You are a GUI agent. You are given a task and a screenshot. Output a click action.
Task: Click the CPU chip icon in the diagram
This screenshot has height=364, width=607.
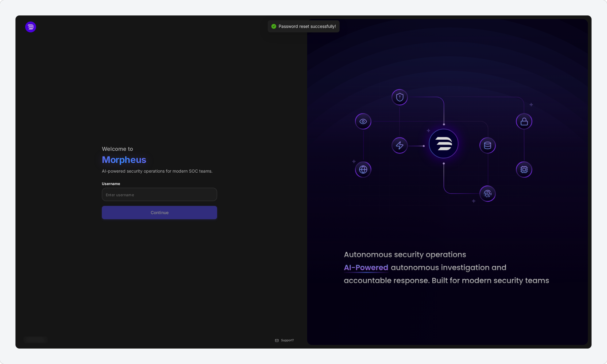524,170
